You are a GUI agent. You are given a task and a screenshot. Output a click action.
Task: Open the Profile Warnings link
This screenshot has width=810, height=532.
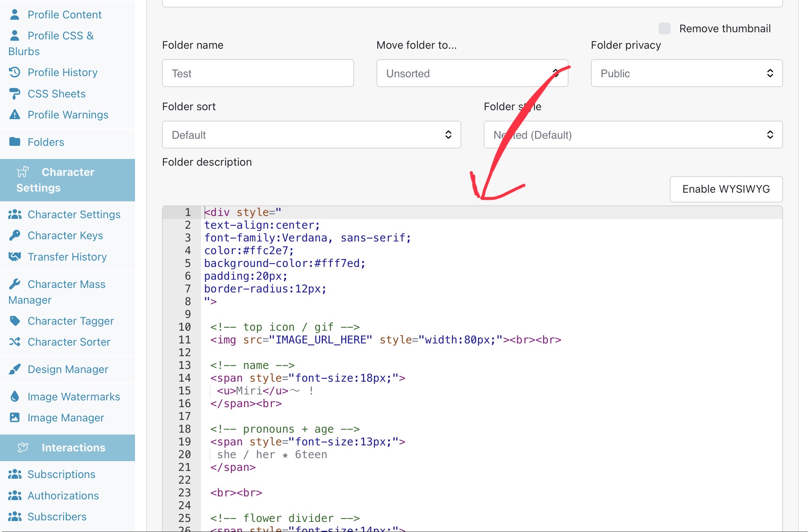pos(68,115)
